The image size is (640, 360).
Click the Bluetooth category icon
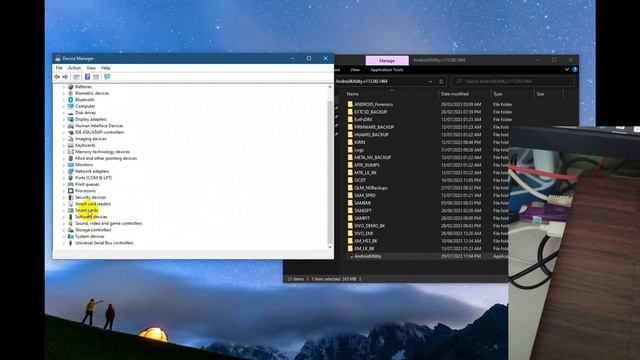71,100
